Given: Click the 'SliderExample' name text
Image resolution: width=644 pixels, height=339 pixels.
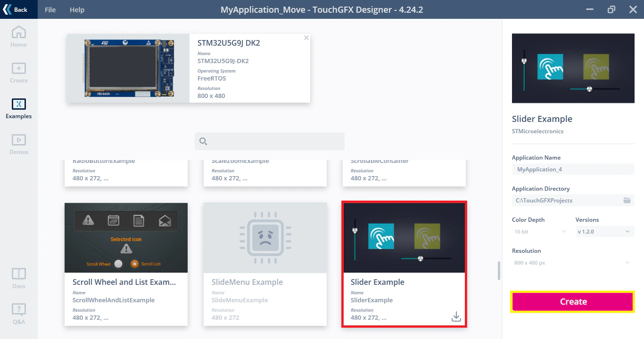Looking at the screenshot, I should coord(372,300).
